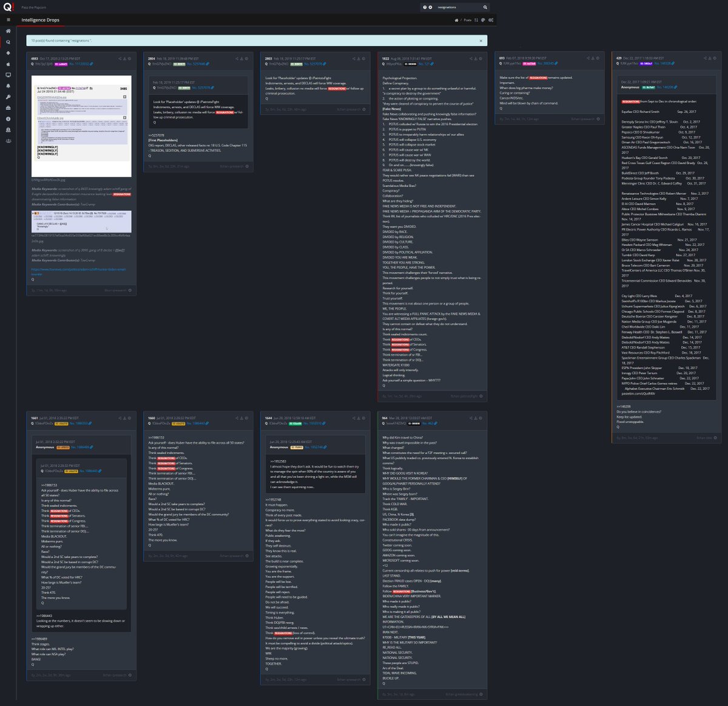728x706 pixels.
Task: Open the toolbox sidebar icon
Action: tap(8, 107)
